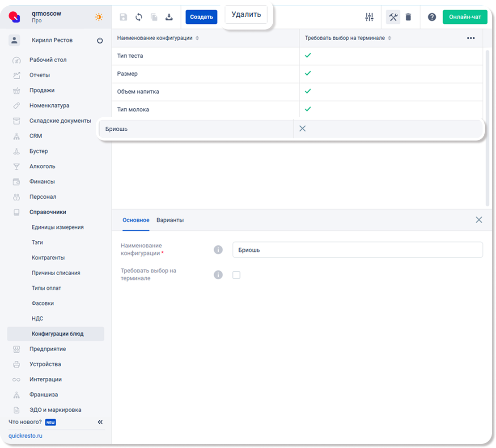This screenshot has height=448, width=496.
Task: Open help via the question mark icon
Action: coord(432,17)
